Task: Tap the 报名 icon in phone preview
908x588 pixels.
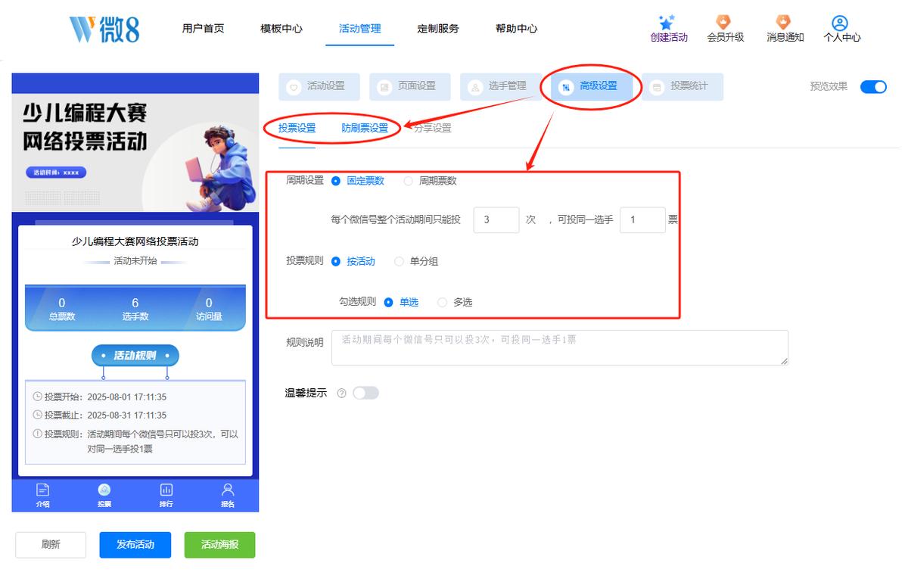Action: (x=228, y=490)
